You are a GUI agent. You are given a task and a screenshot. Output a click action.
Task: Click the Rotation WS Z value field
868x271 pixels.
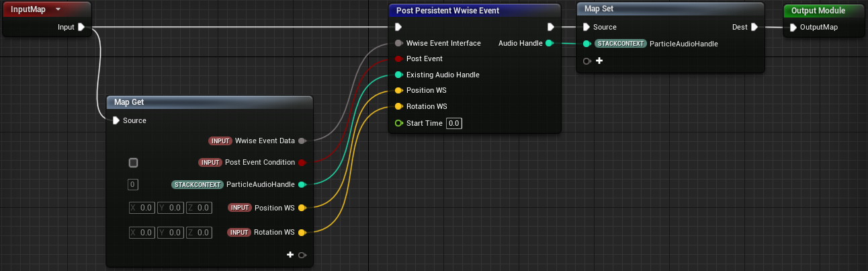click(200, 233)
